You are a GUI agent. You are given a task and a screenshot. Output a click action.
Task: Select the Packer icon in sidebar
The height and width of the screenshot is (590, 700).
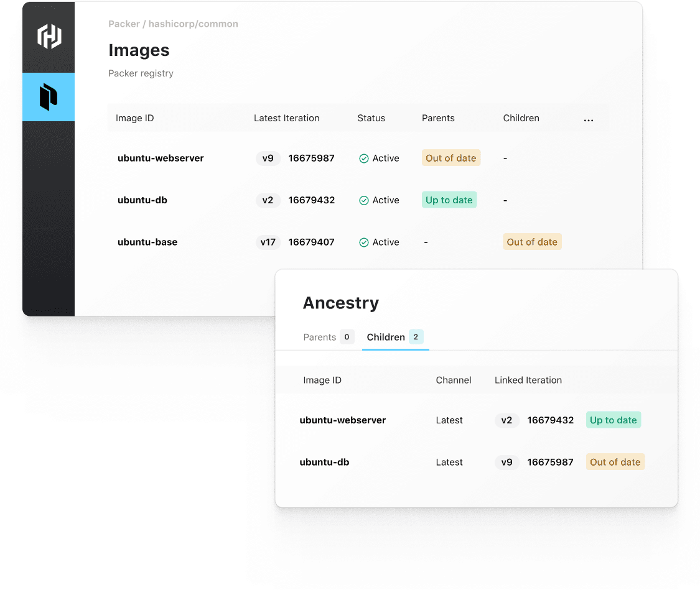click(x=49, y=97)
